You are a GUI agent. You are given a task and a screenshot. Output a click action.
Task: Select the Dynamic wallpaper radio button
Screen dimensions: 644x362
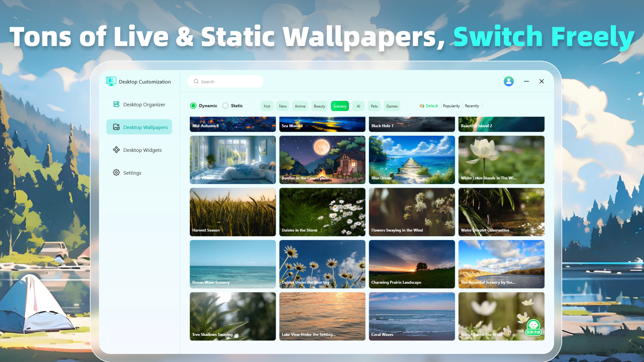193,106
